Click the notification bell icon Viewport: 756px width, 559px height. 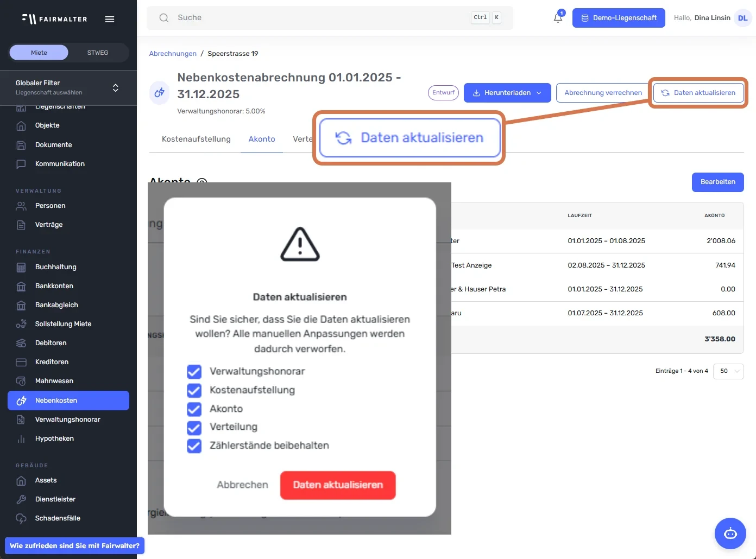point(558,17)
